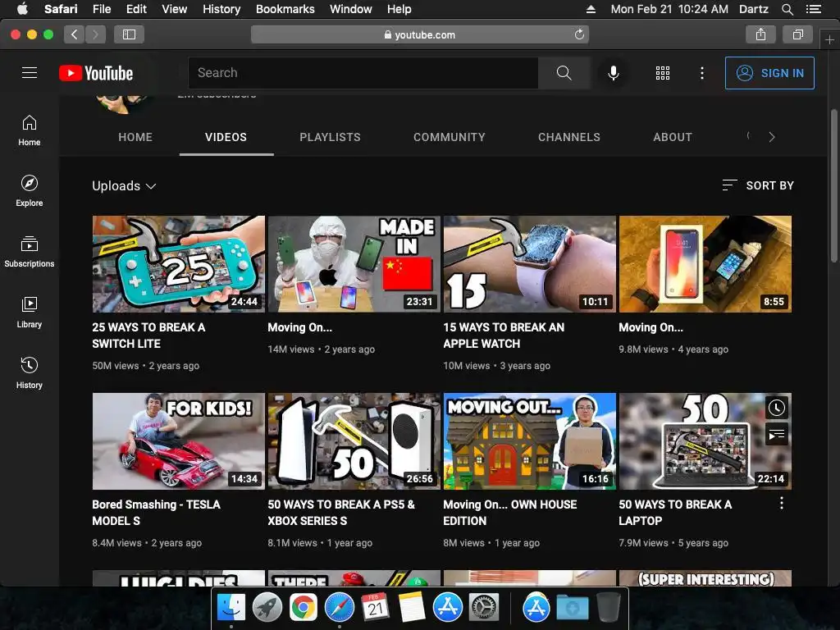The height and width of the screenshot is (630, 840).
Task: Open the About tab
Action: pyautogui.click(x=673, y=137)
